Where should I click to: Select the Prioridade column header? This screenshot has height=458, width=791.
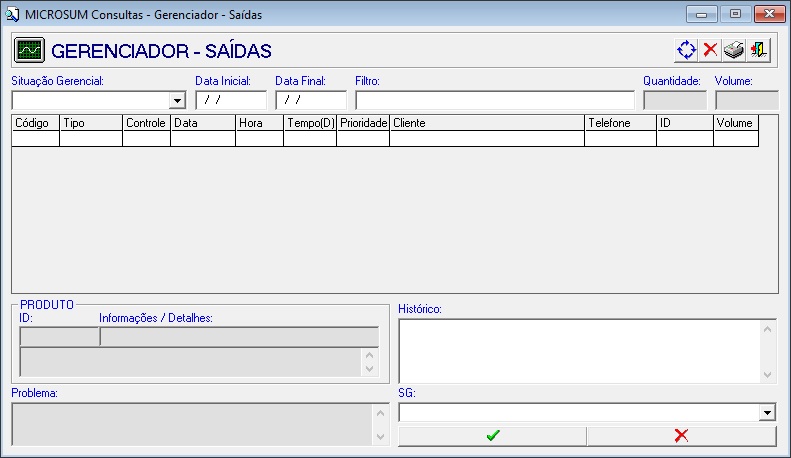[x=363, y=123]
